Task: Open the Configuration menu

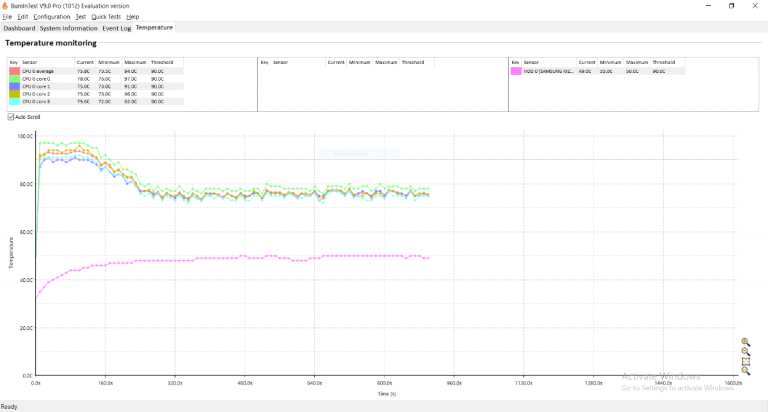Action: click(x=52, y=17)
